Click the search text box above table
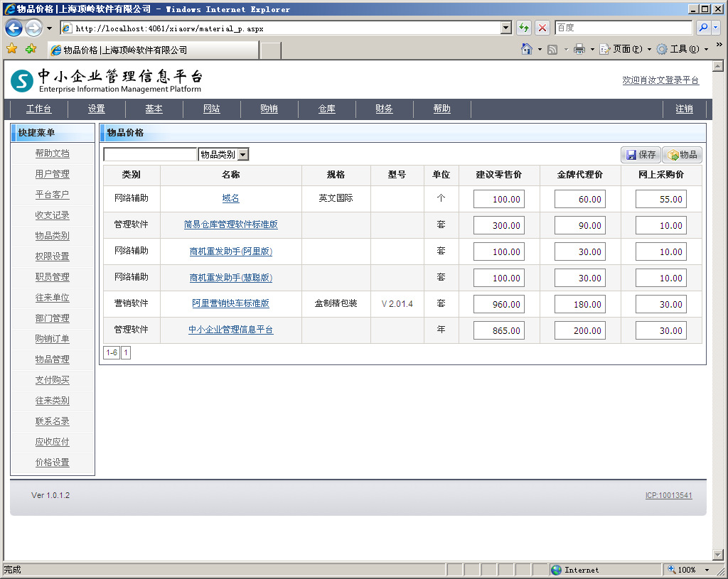Screen dimensions: 728x579 point(150,154)
